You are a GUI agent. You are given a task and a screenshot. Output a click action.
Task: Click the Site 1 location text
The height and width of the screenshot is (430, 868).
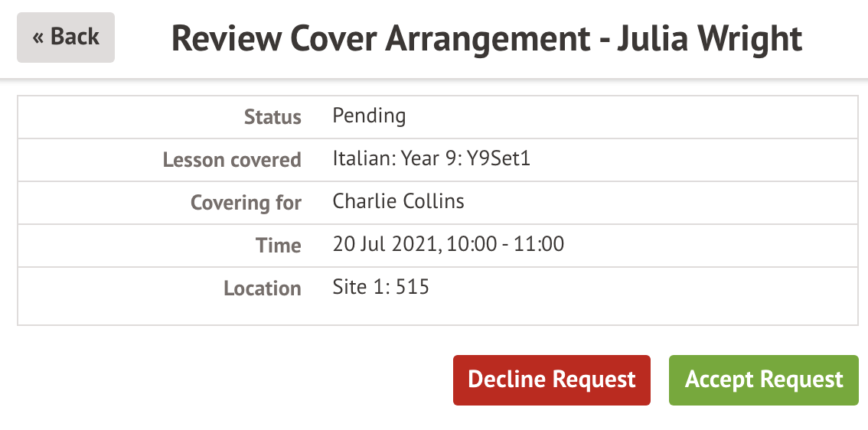pyautogui.click(x=360, y=288)
